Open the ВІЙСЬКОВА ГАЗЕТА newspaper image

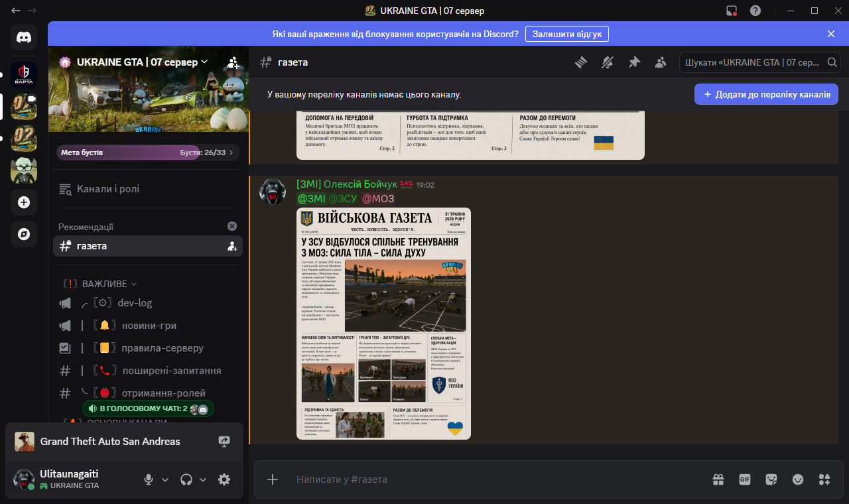(383, 324)
